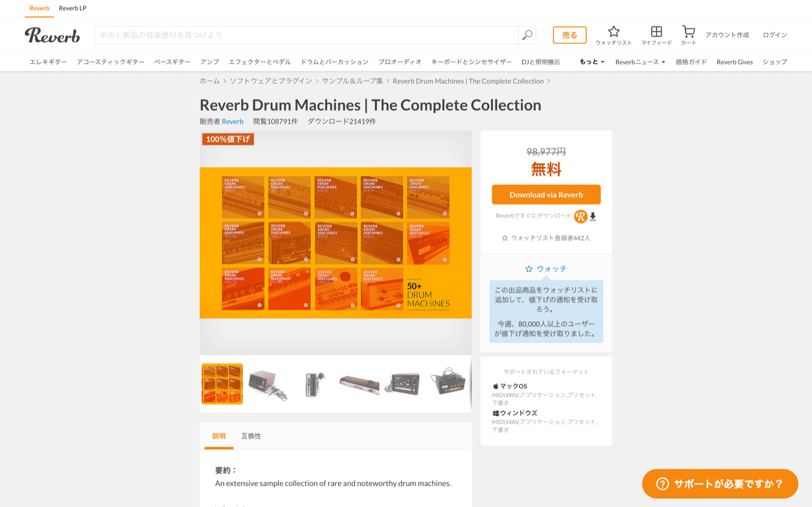Image resolution: width=812 pixels, height=507 pixels.
Task: Click the Download via Reverb button
Action: 546,195
